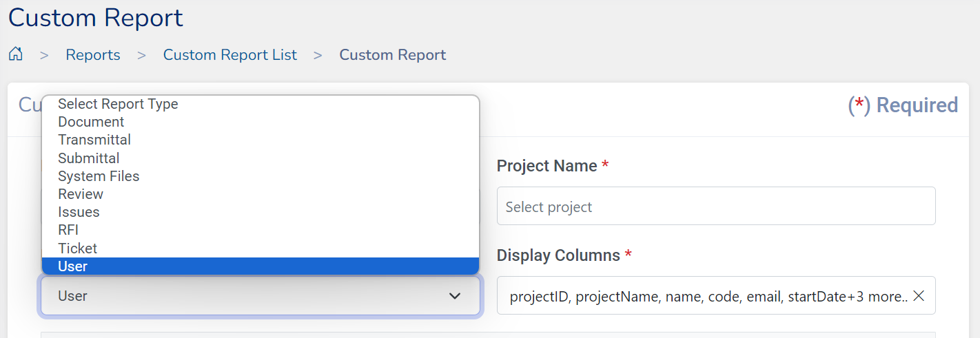Pick Ticket from report type options
This screenshot has height=338, width=980.
[77, 249]
